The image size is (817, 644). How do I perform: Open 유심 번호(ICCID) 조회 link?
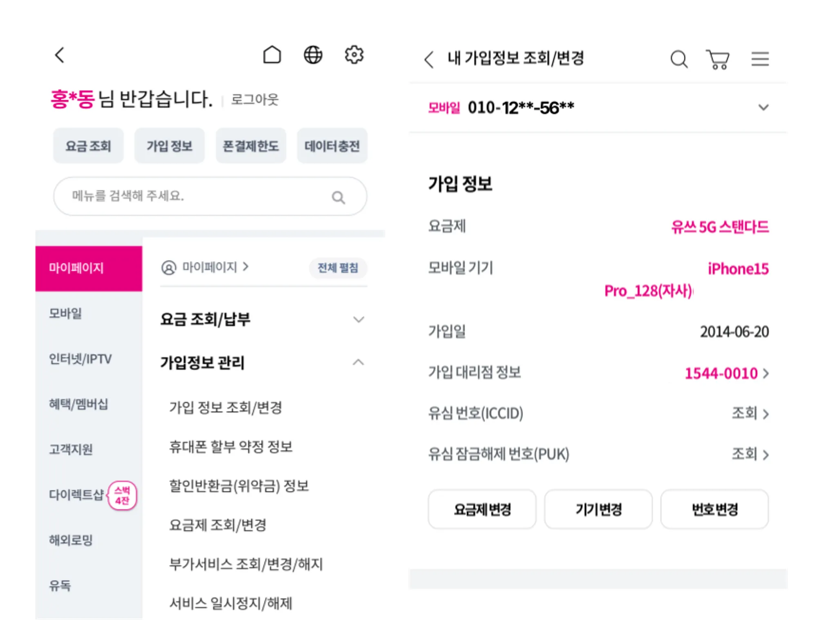click(750, 413)
